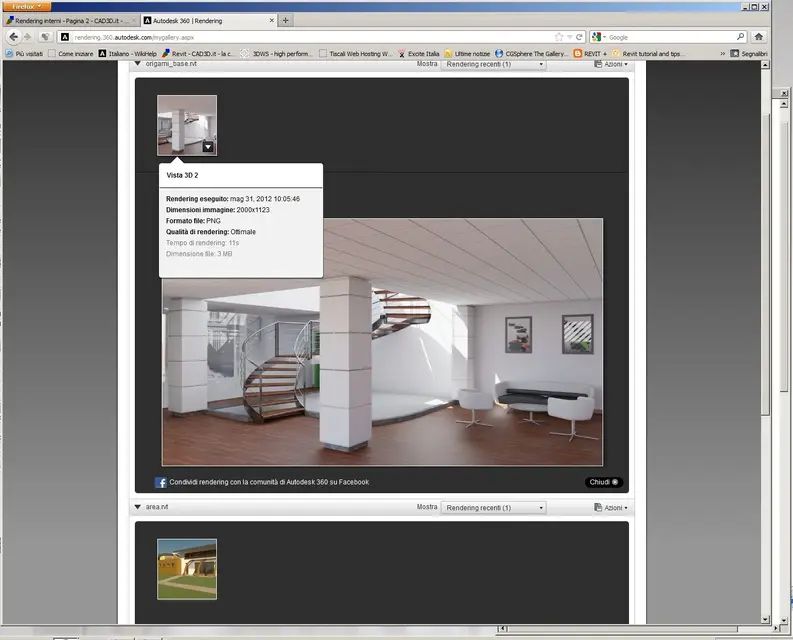Open the thumbnail dropdown arrow on Vista 3D 2

pyautogui.click(x=208, y=147)
